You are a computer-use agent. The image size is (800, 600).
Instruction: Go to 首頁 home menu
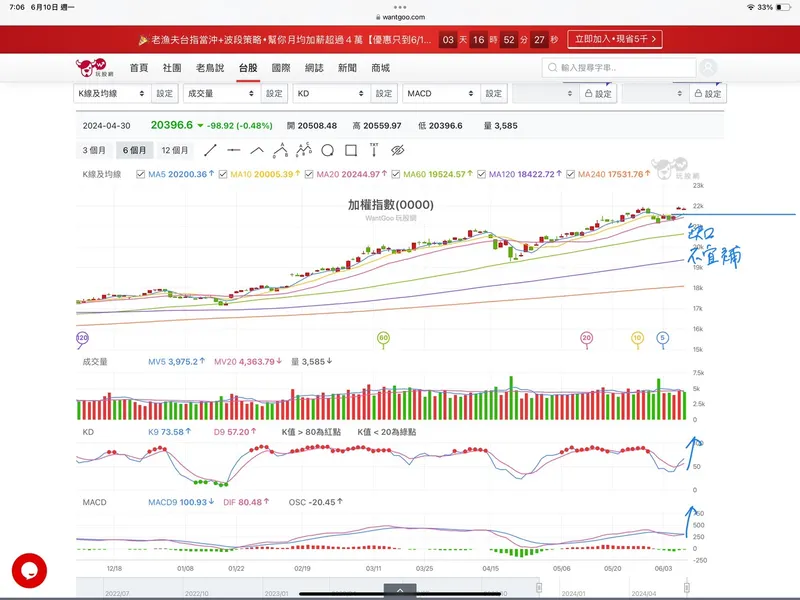point(139,68)
